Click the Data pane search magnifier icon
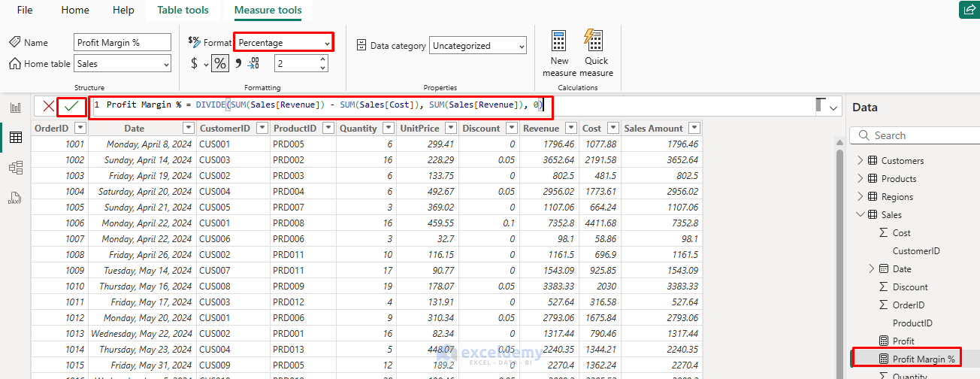Viewport: 980px width, 379px height. click(862, 135)
